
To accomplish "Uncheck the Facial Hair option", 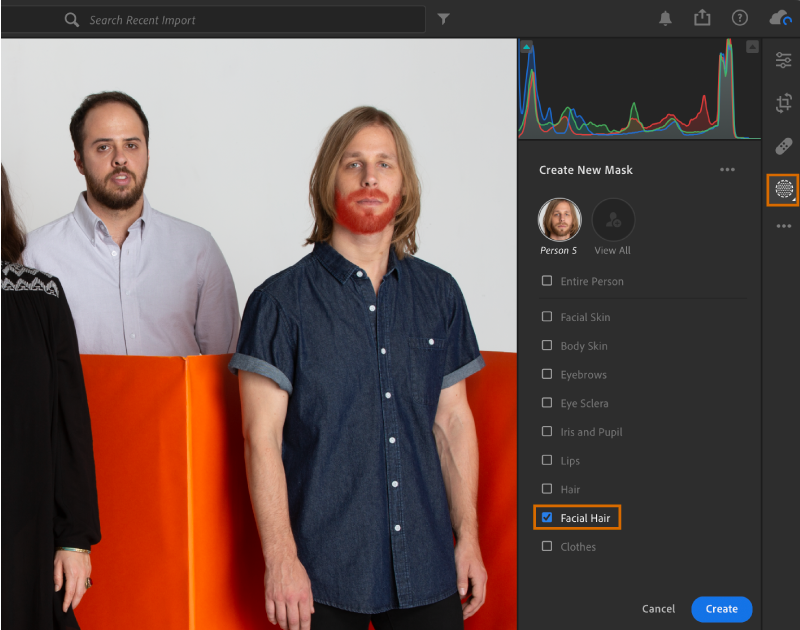I will coord(546,517).
